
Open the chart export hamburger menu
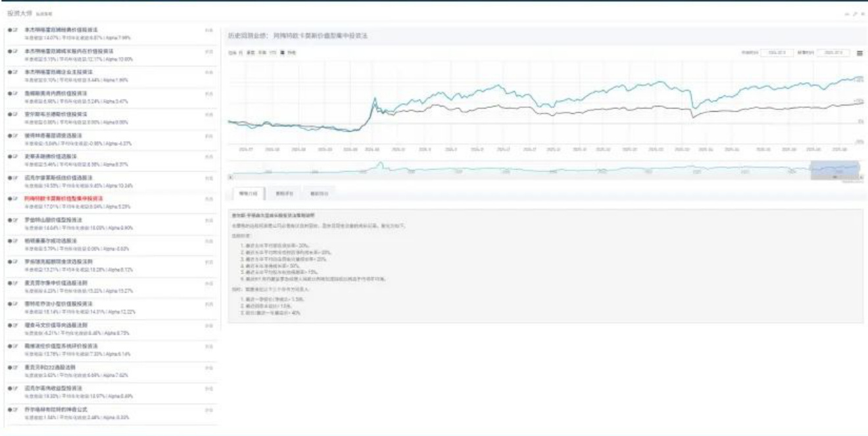click(x=859, y=53)
